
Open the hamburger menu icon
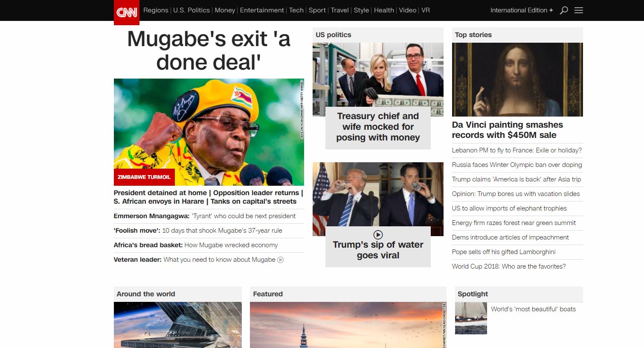click(x=579, y=10)
